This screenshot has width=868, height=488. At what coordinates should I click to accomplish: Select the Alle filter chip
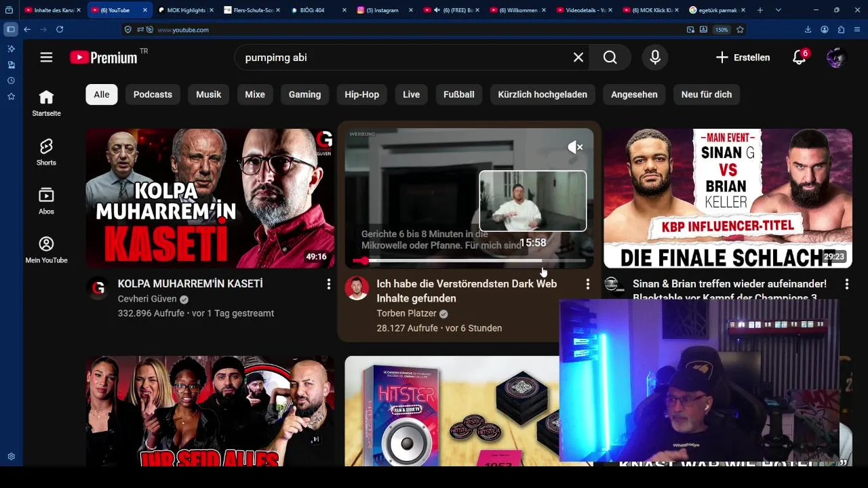(102, 94)
